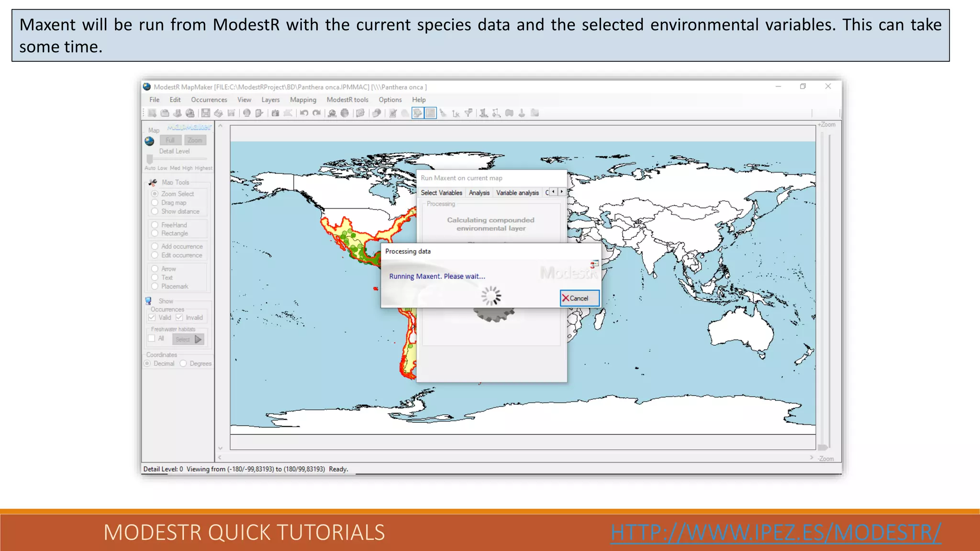This screenshot has width=980, height=551.
Task: Click the small icon in Processing data dialog corner
Action: click(594, 264)
